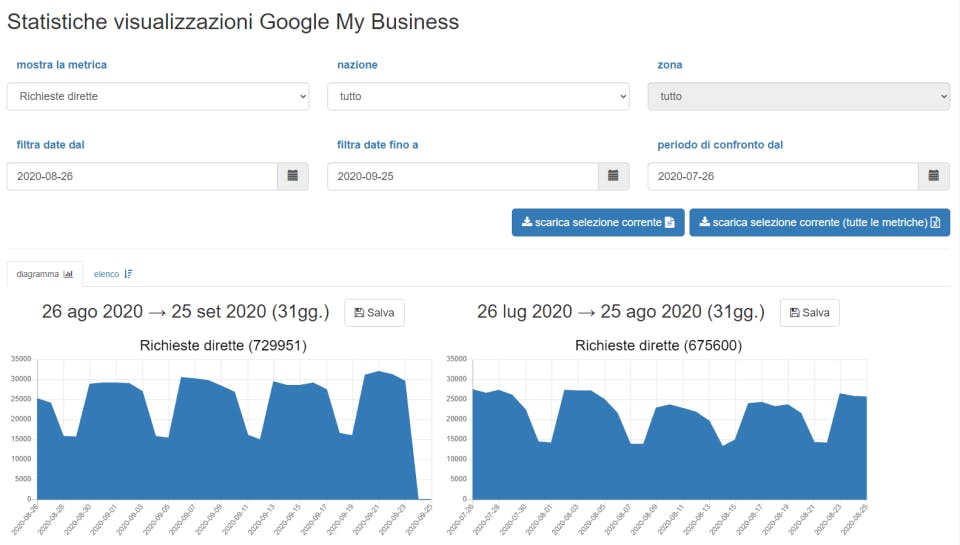Open the 'zona' dropdown

coord(798,96)
